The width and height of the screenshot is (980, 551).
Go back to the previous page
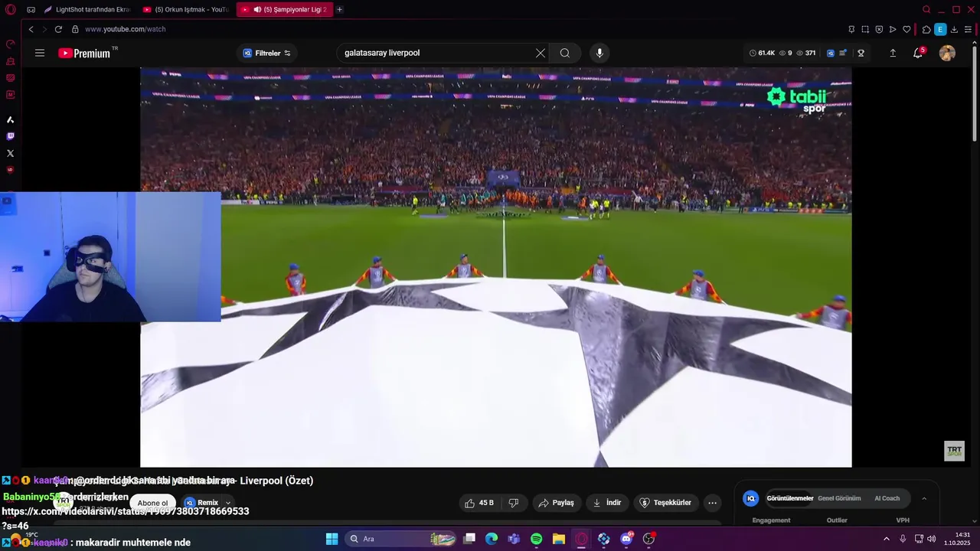[31, 29]
